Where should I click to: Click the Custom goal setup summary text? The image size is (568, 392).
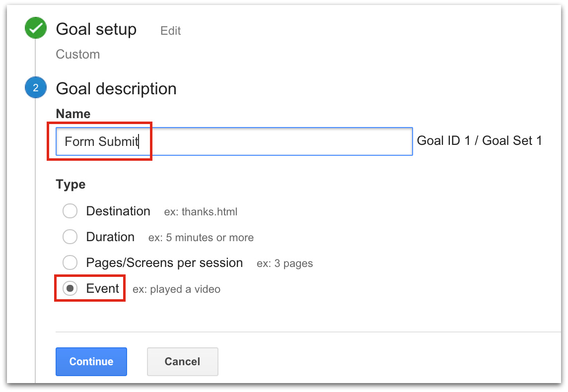(78, 54)
